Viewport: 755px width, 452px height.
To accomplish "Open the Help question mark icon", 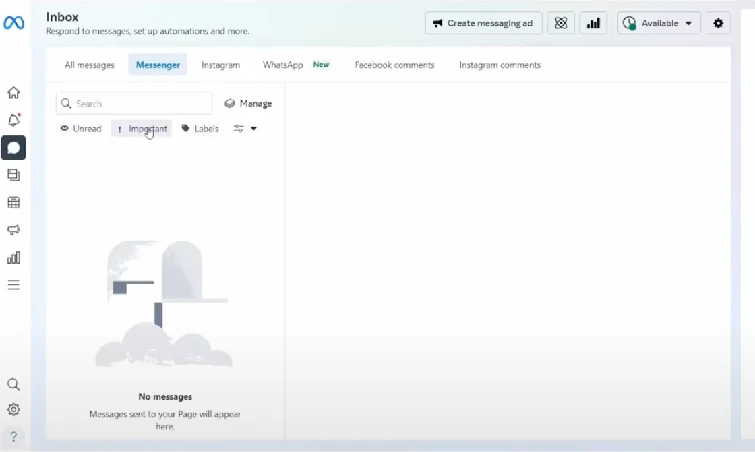I will click(x=13, y=437).
